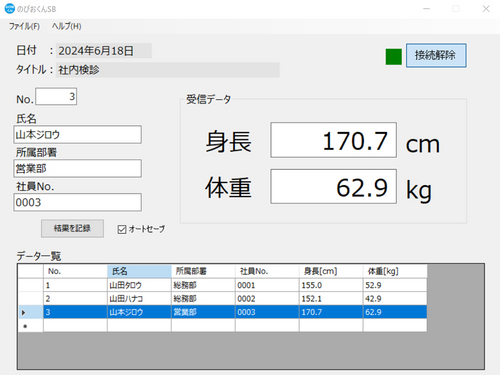
Task: Toggle the オートセーブ checkbox
Action: click(122, 229)
